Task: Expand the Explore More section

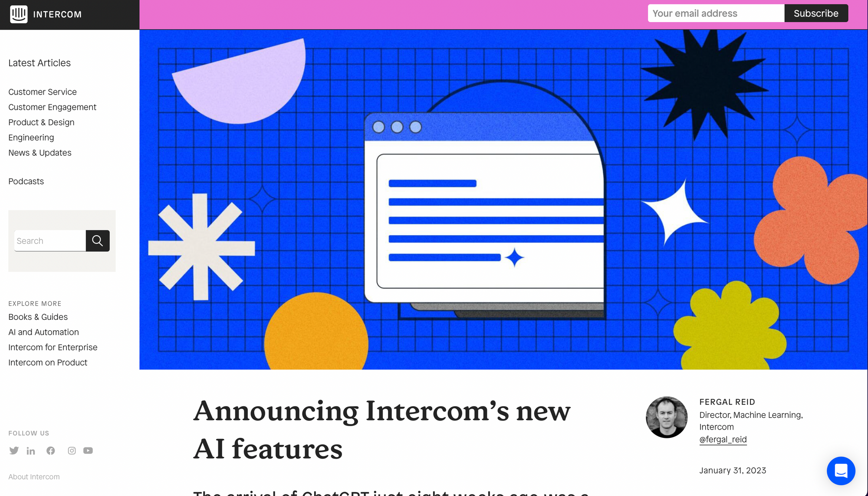Action: (35, 303)
